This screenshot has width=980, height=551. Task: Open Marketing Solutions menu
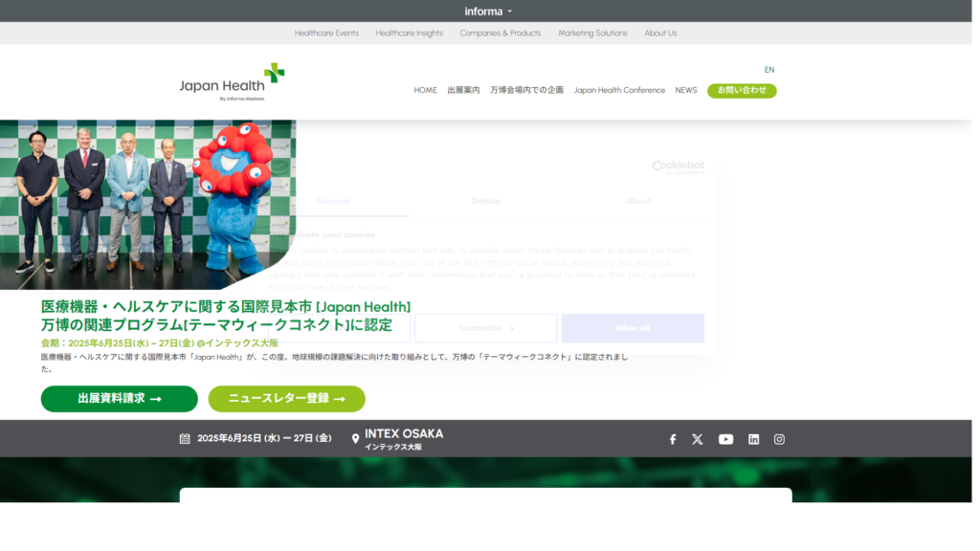tap(592, 33)
